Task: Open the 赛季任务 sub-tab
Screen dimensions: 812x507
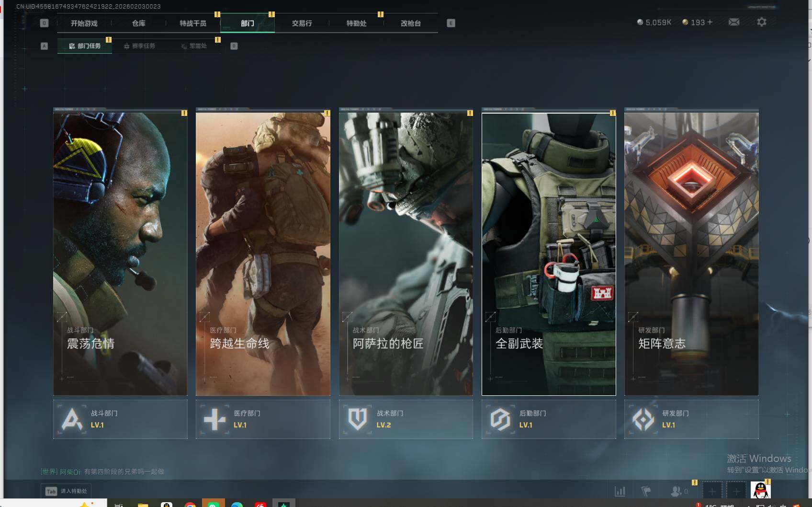Action: coord(139,46)
